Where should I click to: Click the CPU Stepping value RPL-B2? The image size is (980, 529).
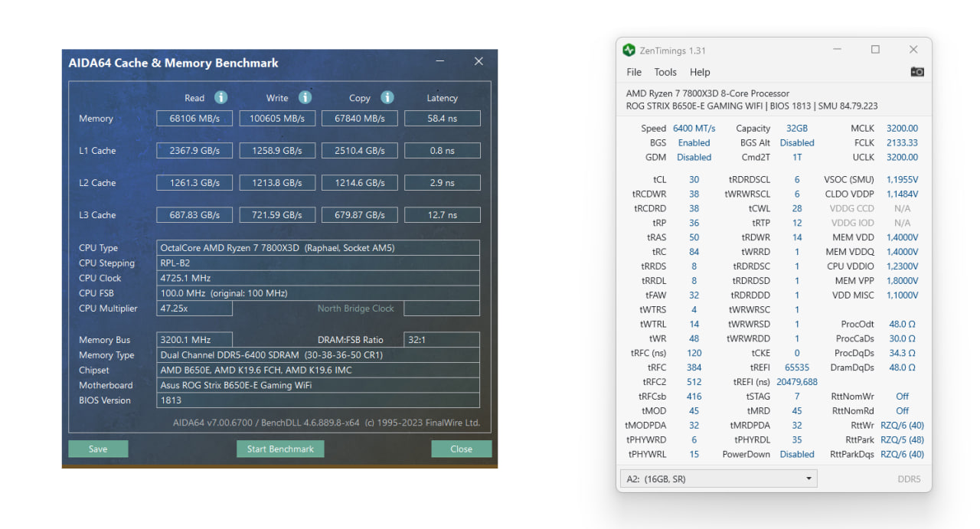pyautogui.click(x=318, y=263)
